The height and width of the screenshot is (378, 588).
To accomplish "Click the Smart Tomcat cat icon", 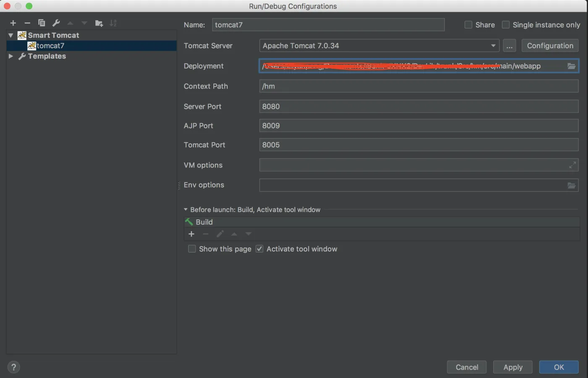I will coord(22,35).
